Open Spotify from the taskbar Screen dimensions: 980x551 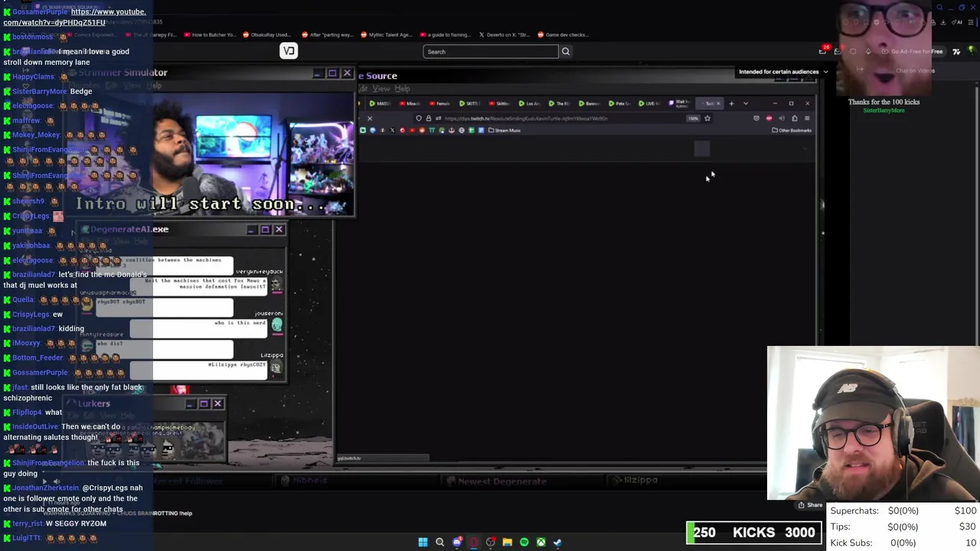click(x=524, y=542)
